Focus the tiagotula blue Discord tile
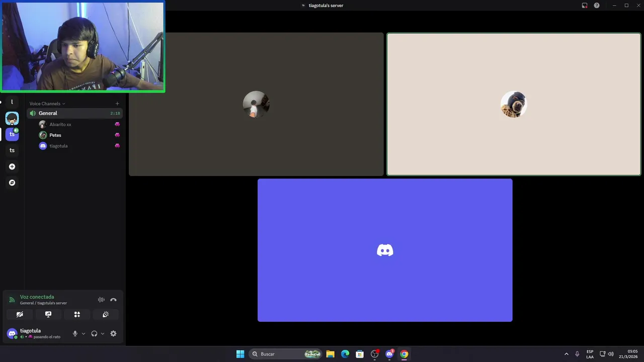644x362 pixels. pos(385,250)
